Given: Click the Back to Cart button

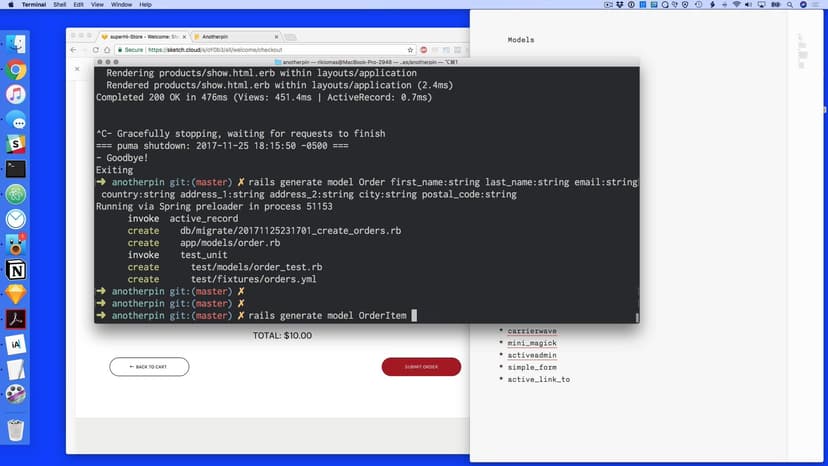Looking at the screenshot, I should click(x=149, y=367).
